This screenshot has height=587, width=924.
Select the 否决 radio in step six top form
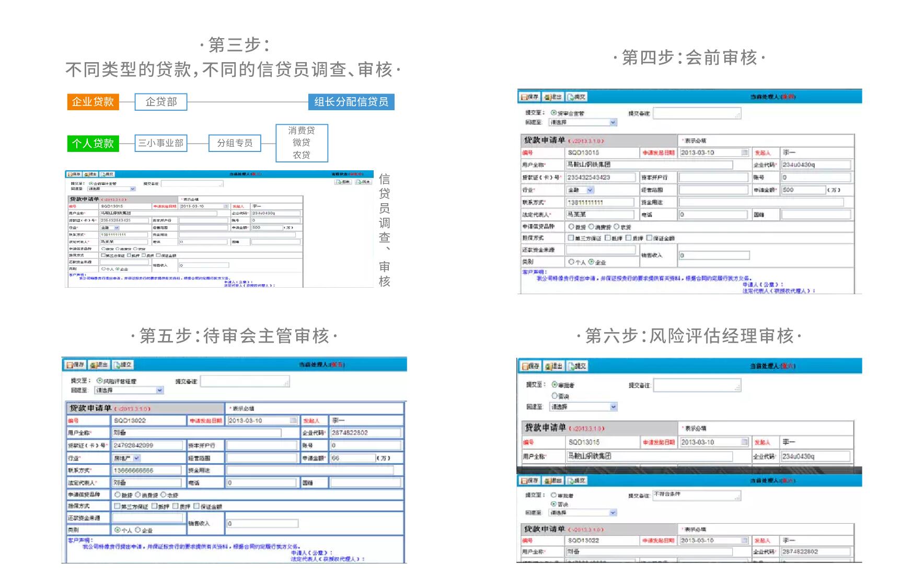[x=555, y=396]
